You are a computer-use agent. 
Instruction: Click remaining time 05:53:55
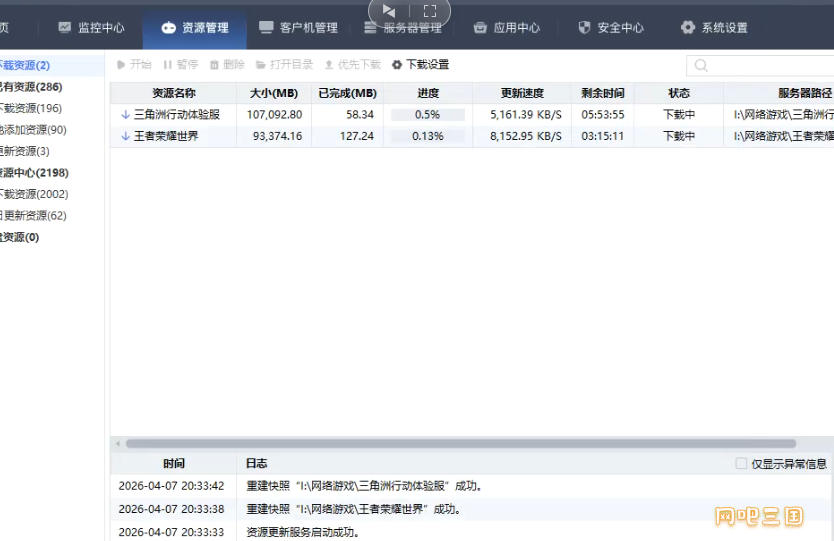[603, 114]
